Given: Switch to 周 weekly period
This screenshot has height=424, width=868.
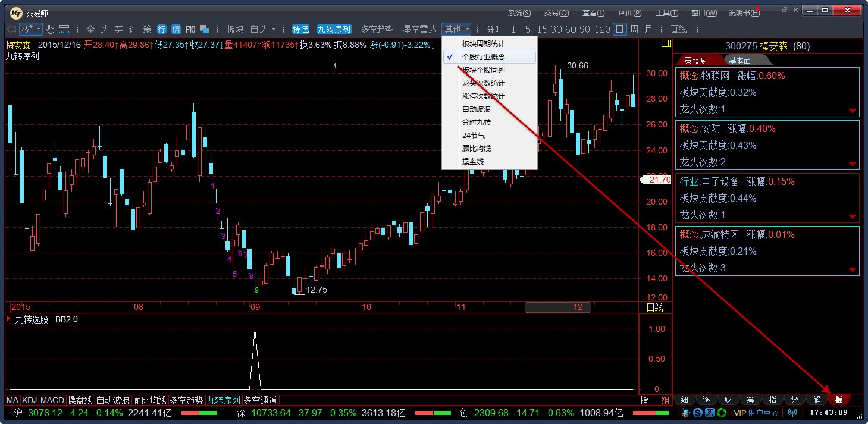Looking at the screenshot, I should pyautogui.click(x=634, y=29).
